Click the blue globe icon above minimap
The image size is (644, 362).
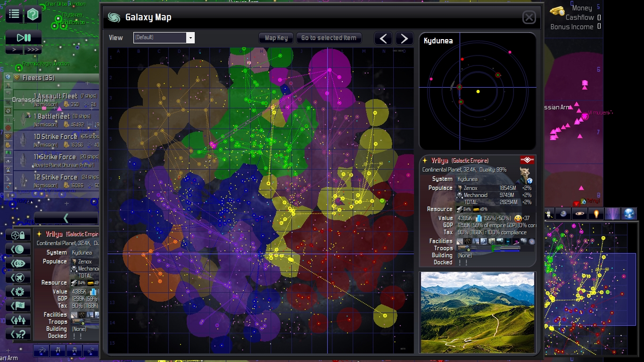click(x=629, y=214)
